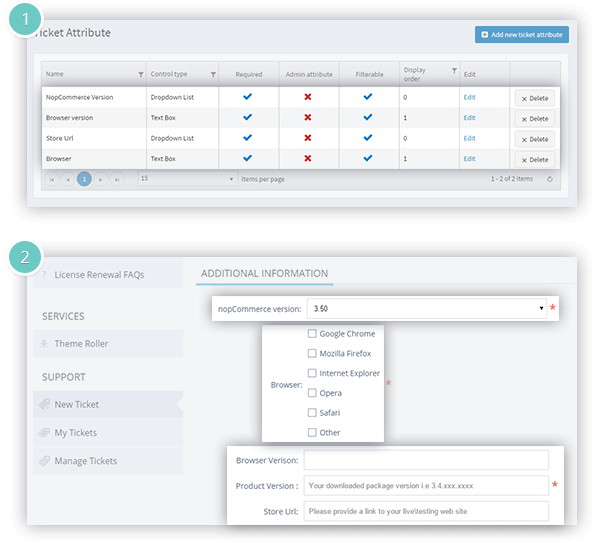600x543 pixels.
Task: Click Store Url input field
Action: click(x=426, y=511)
